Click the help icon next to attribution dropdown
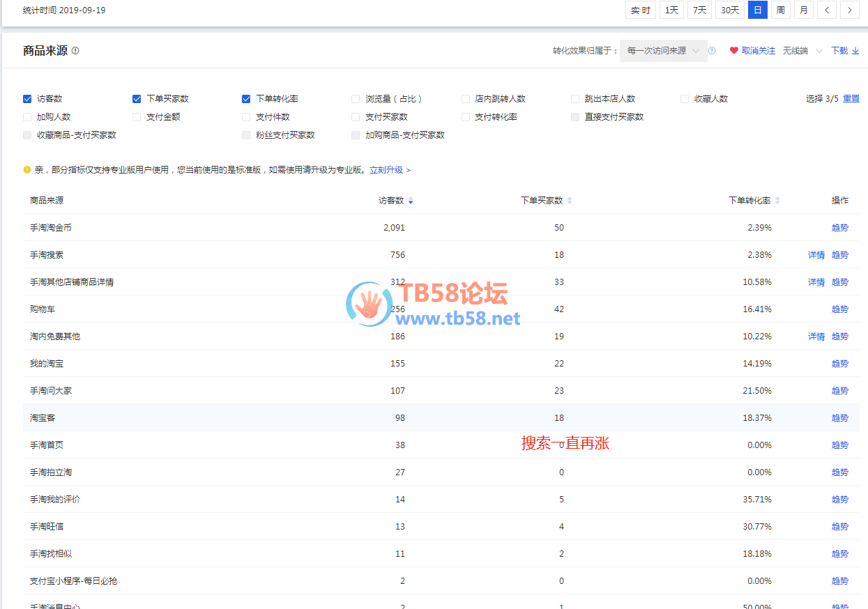This screenshot has height=609, width=868. [712, 51]
